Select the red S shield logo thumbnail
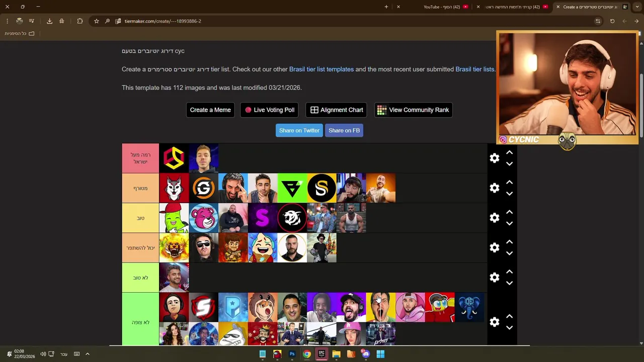Image resolution: width=644 pixels, height=362 pixels. tap(203, 307)
